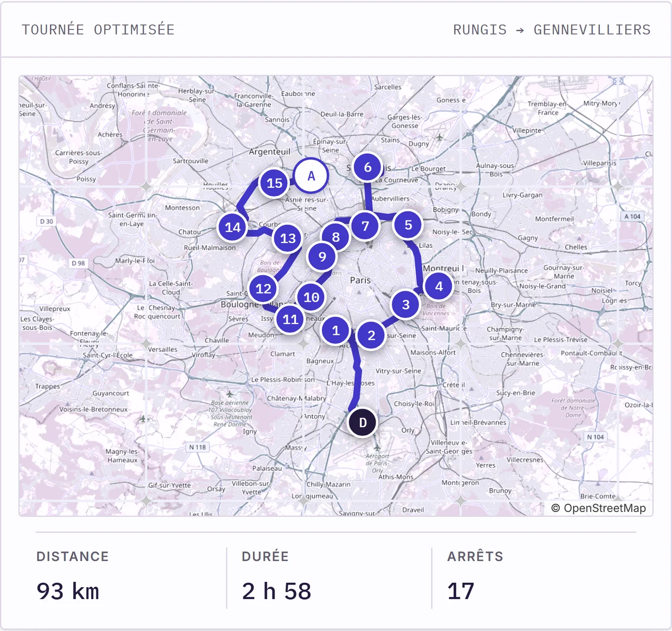The height and width of the screenshot is (631, 672).
Task: Click the Clamart label on the map
Action: pyautogui.click(x=283, y=354)
